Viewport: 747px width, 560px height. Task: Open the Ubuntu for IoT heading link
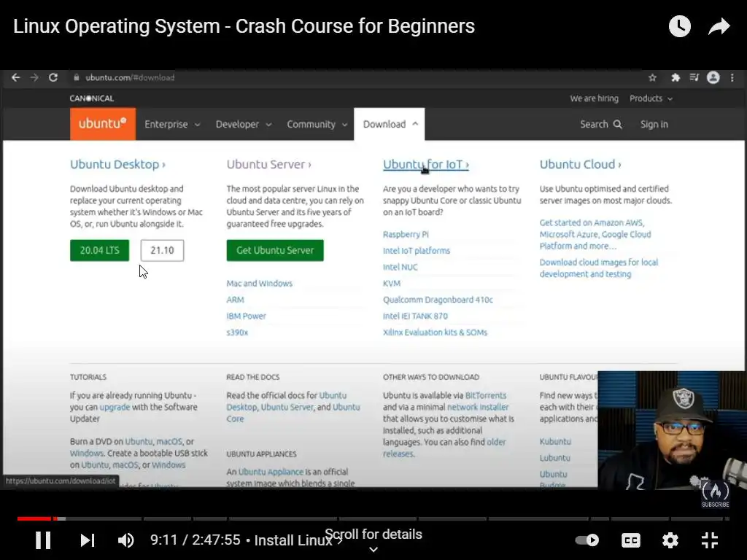click(x=426, y=164)
